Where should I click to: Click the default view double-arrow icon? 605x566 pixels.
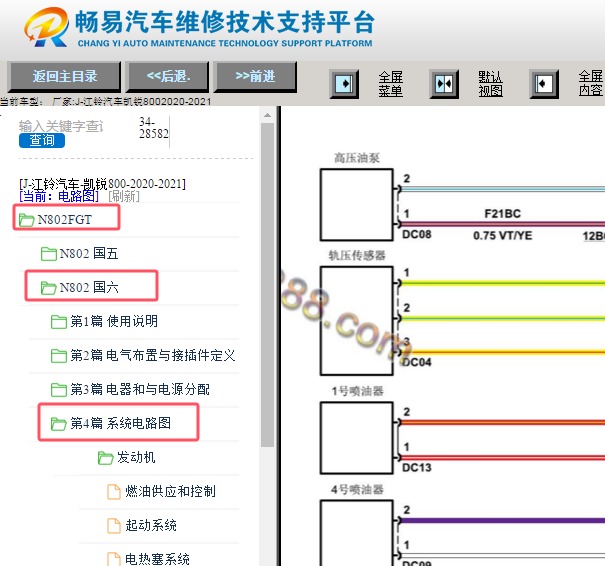point(444,84)
